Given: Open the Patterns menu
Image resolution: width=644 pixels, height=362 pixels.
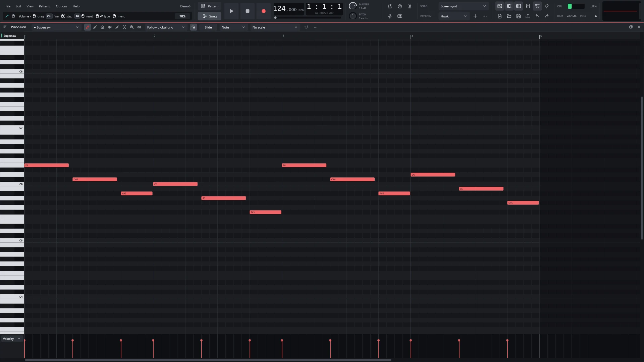Looking at the screenshot, I should click(45, 6).
